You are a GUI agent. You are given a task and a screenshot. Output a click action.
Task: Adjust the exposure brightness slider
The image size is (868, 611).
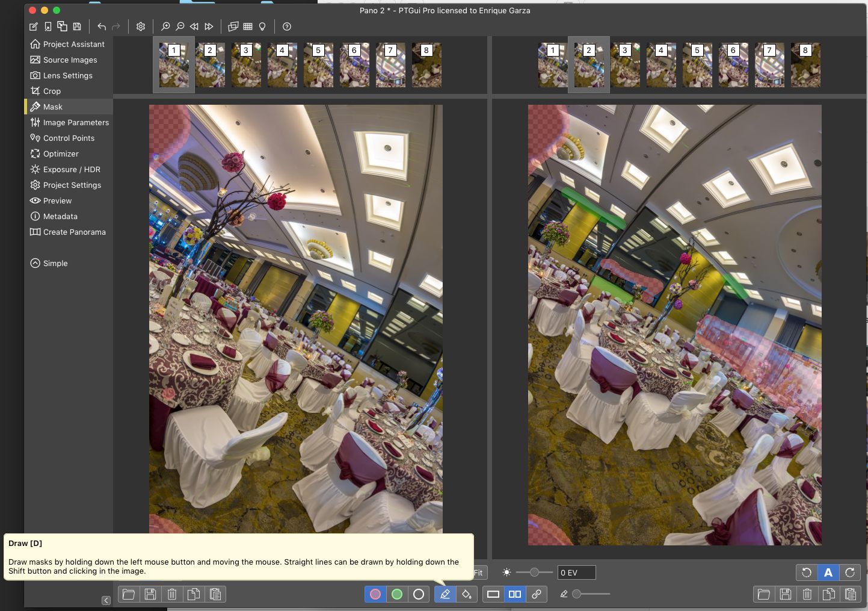click(x=534, y=572)
